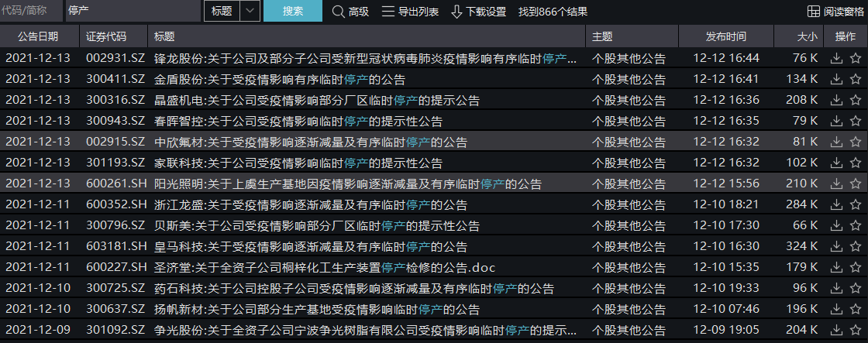Click the 导出列表 export list icon

pyautogui.click(x=410, y=12)
